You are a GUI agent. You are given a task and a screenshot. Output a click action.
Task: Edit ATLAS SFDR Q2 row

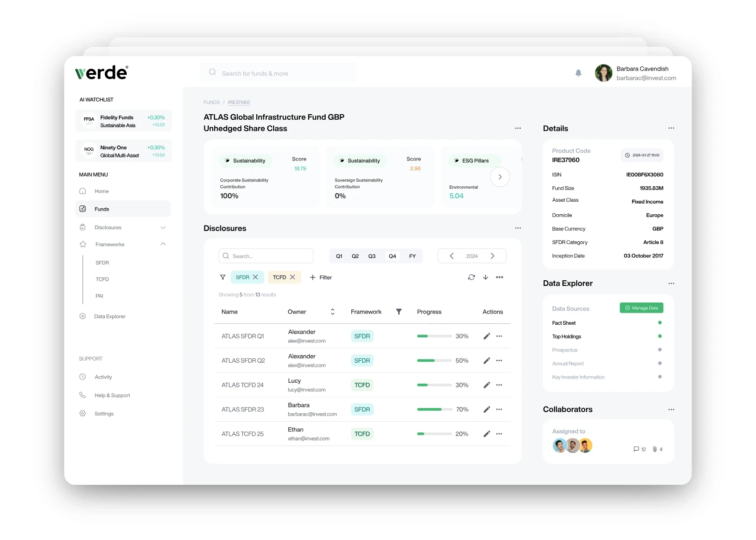click(x=487, y=361)
